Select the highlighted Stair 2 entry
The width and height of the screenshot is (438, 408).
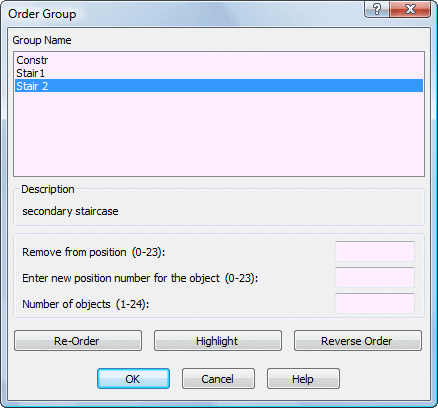pos(219,86)
